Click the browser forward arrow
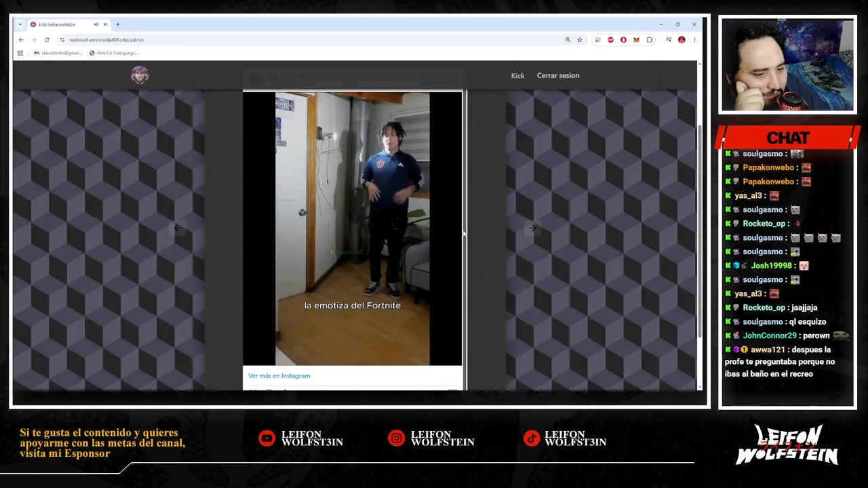 point(33,40)
